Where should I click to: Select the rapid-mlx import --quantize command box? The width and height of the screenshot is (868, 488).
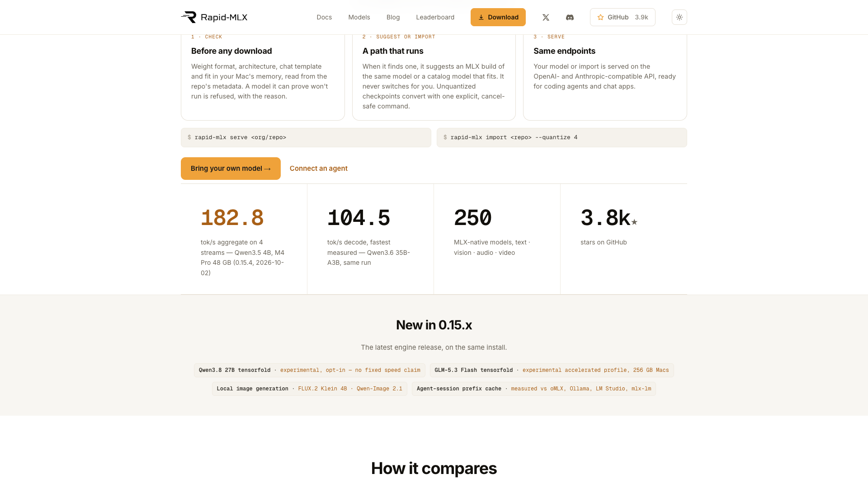[561, 137]
